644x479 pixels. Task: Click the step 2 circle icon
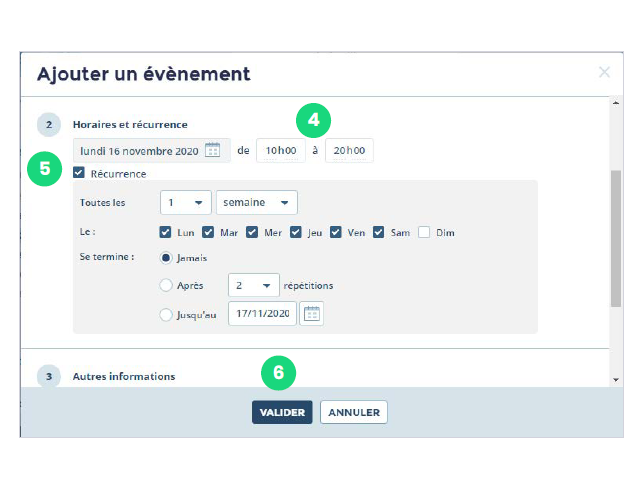click(x=48, y=125)
